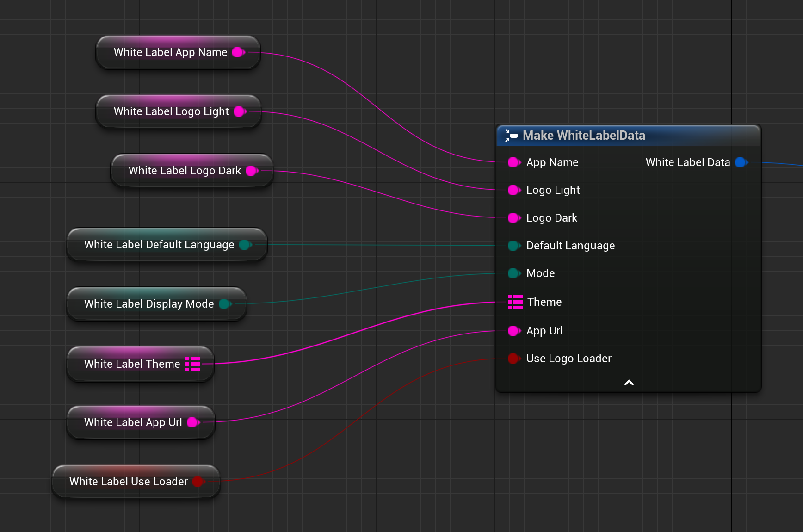Click the App Name input pin

click(513, 162)
